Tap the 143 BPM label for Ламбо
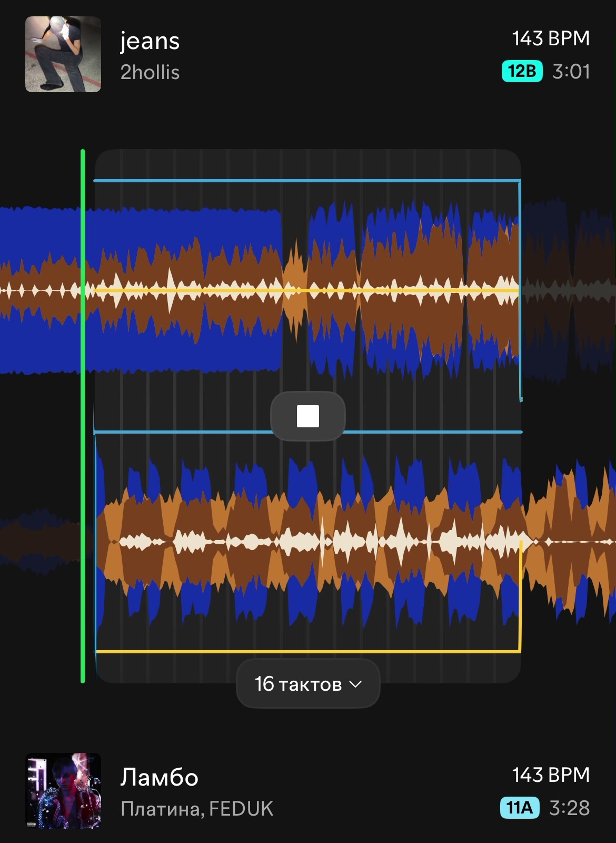 (551, 775)
